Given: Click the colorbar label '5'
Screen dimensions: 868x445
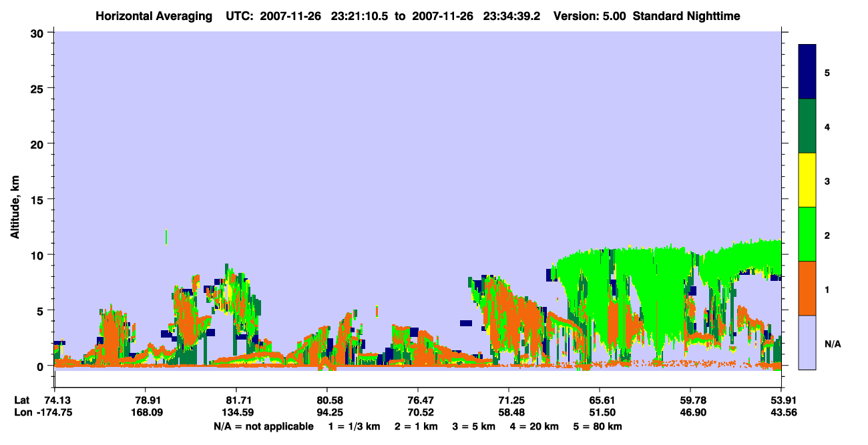Looking at the screenshot, I should click(x=827, y=73).
